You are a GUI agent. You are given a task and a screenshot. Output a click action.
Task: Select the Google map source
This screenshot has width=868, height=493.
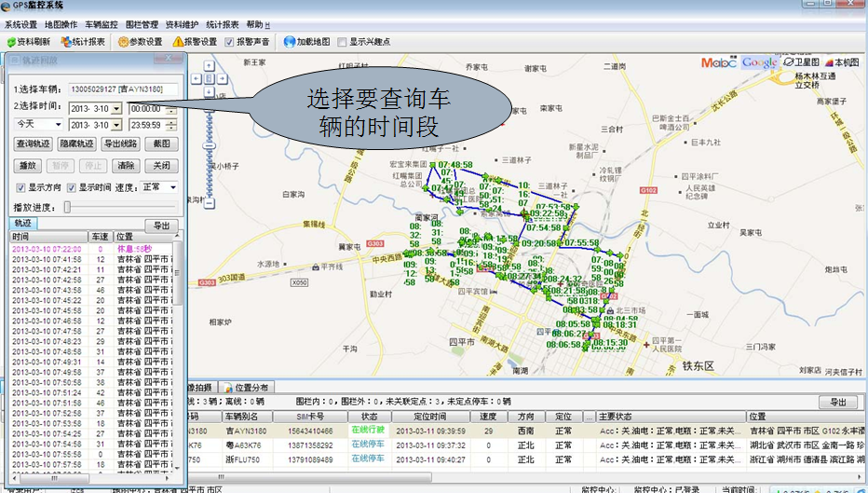tap(759, 62)
